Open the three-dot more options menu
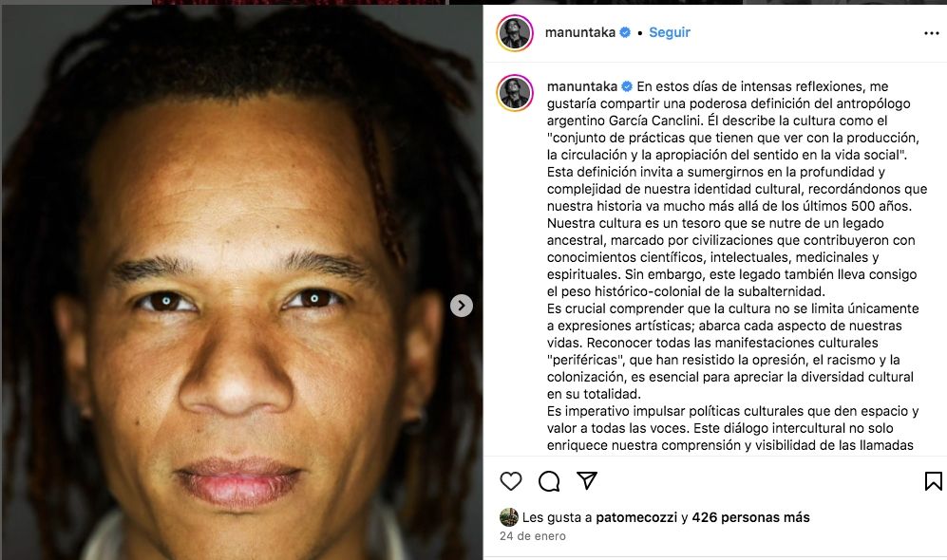The height and width of the screenshot is (560, 947). (x=932, y=33)
